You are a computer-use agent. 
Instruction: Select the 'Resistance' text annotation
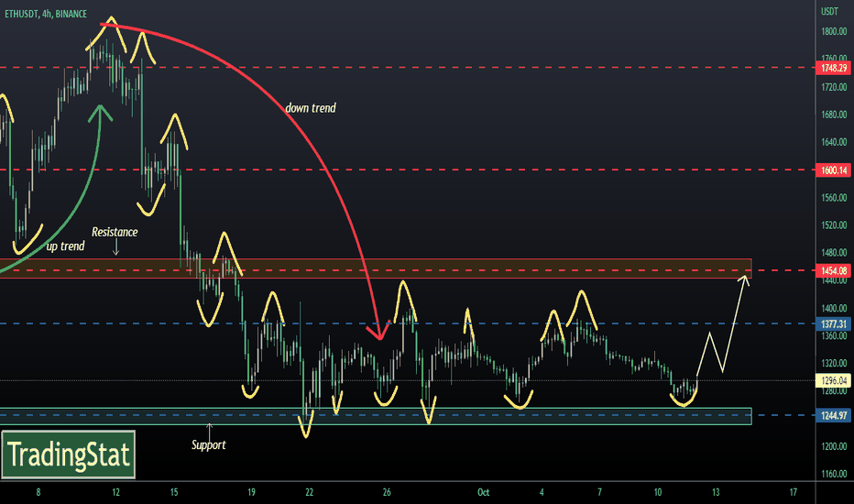click(115, 232)
